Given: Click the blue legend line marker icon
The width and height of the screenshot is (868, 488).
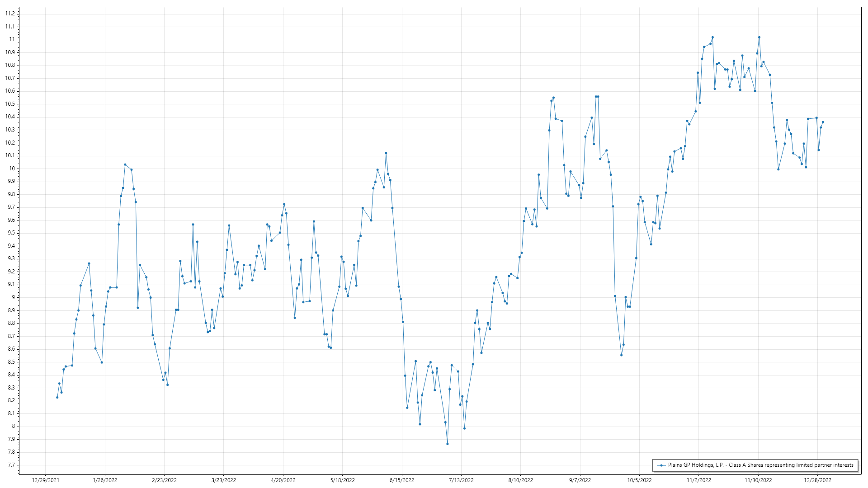Looking at the screenshot, I should [661, 465].
